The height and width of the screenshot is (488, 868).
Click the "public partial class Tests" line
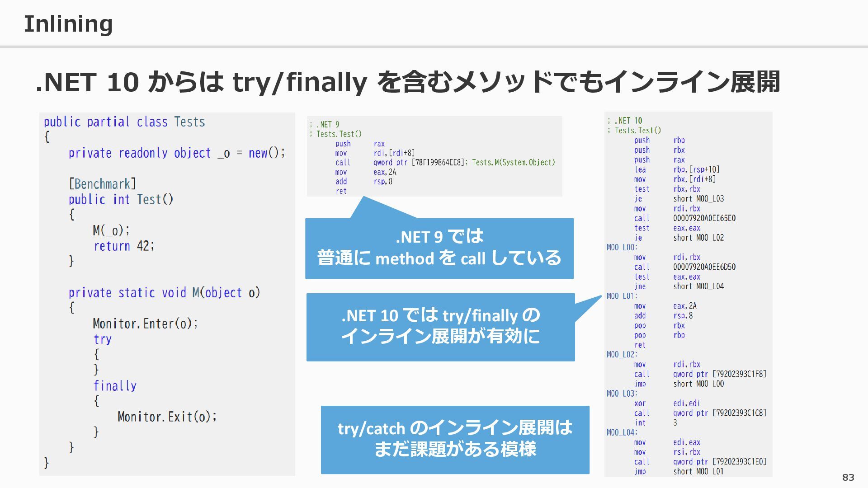click(124, 122)
